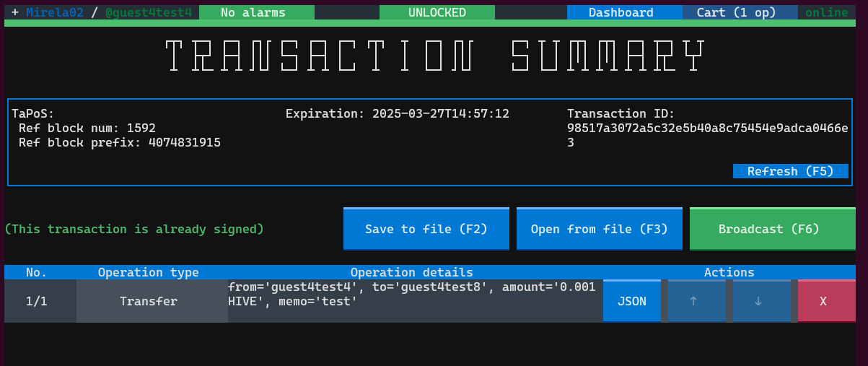
Task: Select the Mirela02 profile name
Action: coord(55,13)
